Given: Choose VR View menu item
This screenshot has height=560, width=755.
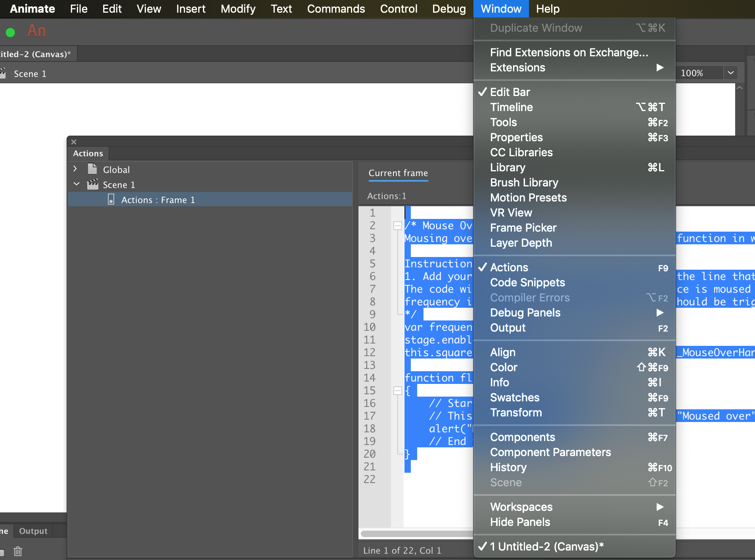Looking at the screenshot, I should pos(575,213).
